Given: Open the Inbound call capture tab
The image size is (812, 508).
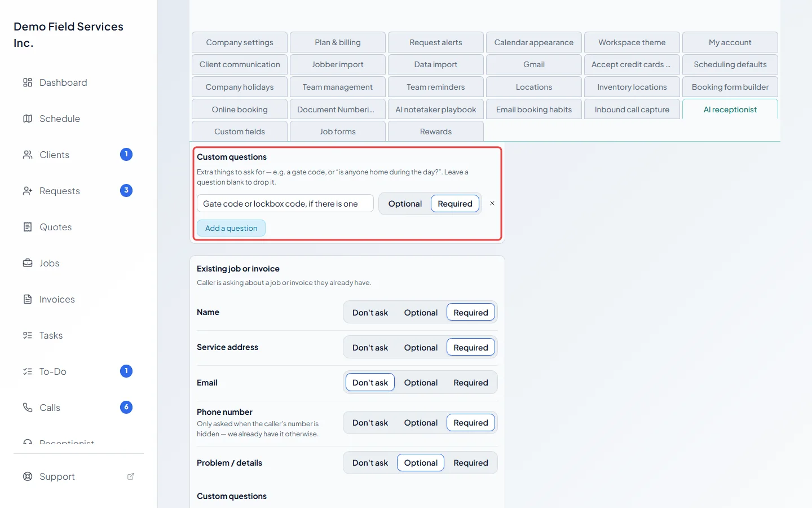Looking at the screenshot, I should (x=632, y=110).
